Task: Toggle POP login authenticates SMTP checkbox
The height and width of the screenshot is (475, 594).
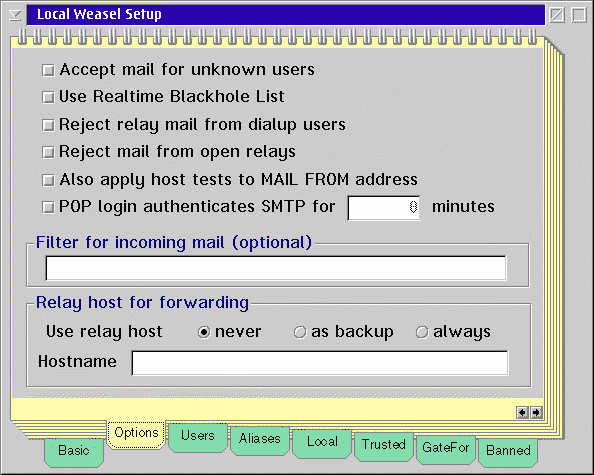Action: pos(48,208)
